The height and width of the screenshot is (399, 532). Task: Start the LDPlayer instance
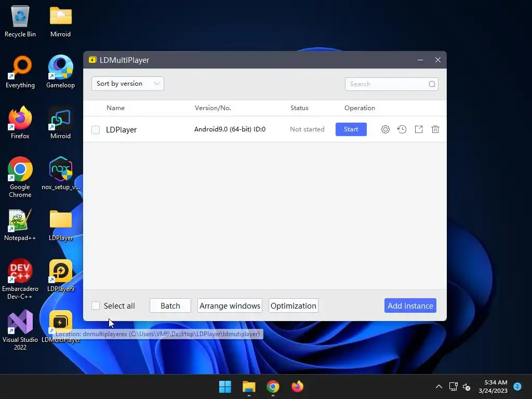tap(351, 129)
